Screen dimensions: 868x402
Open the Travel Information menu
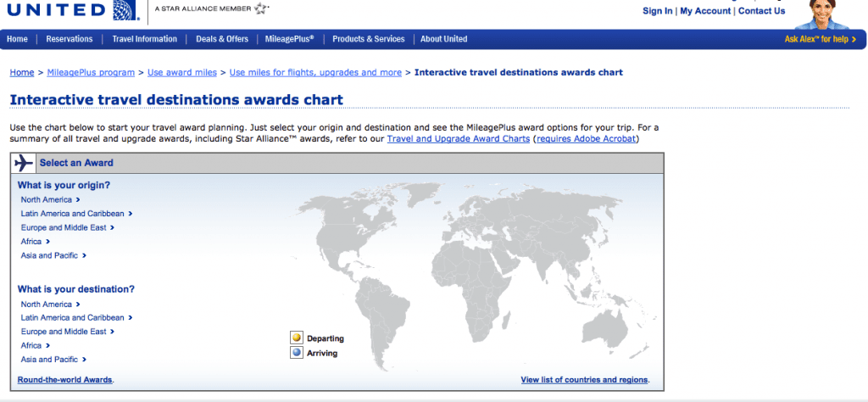click(x=144, y=39)
